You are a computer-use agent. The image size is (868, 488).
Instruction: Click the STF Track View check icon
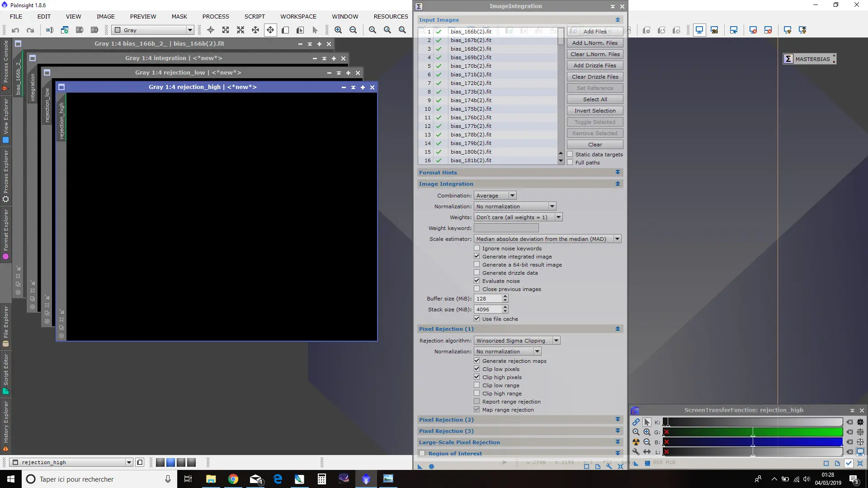(x=849, y=463)
